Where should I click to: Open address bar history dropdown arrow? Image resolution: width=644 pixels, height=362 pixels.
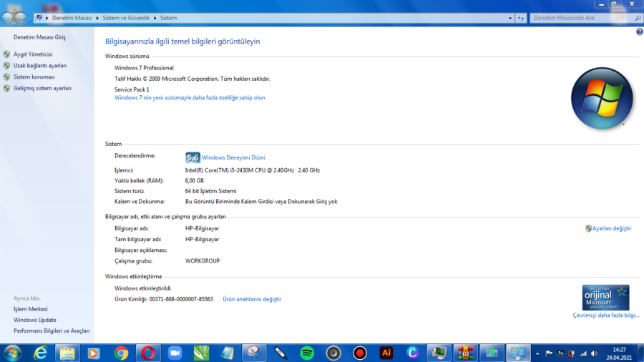510,18
